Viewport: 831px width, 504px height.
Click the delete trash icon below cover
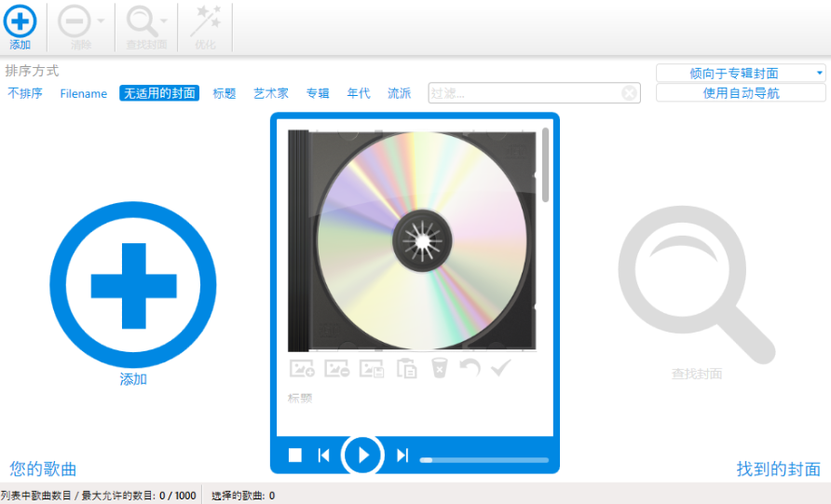click(x=440, y=368)
